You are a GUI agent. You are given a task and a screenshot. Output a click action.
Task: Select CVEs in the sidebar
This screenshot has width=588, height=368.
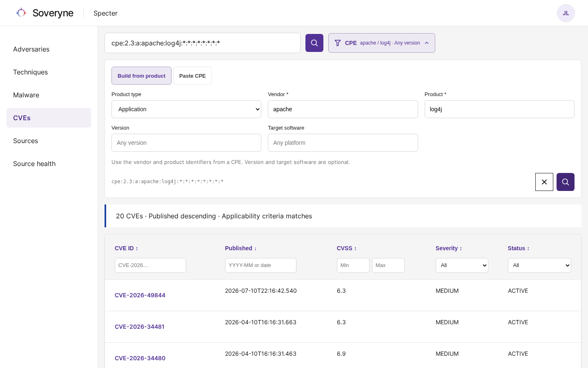click(x=49, y=118)
